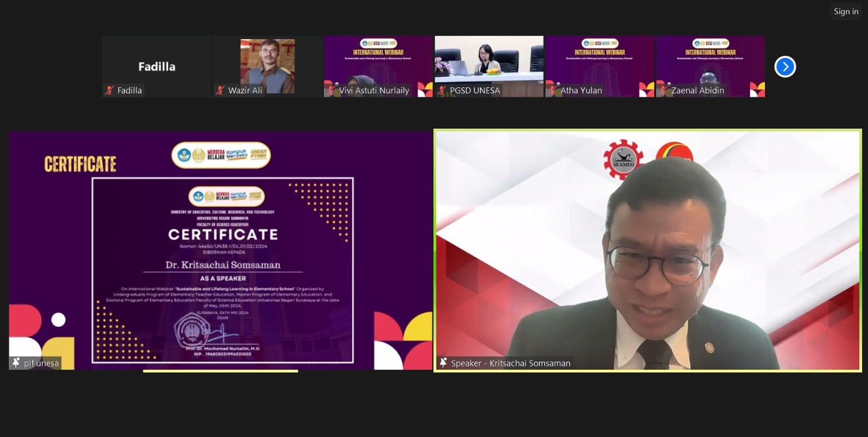Select Fadilla's participant tile
Image resolution: width=868 pixels, height=437 pixels.
pos(157,66)
